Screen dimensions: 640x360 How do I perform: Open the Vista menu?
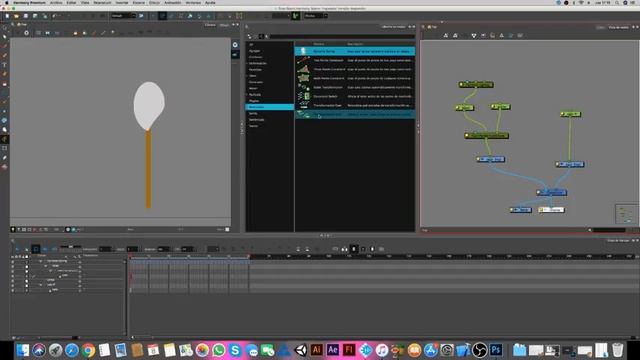click(85, 2)
